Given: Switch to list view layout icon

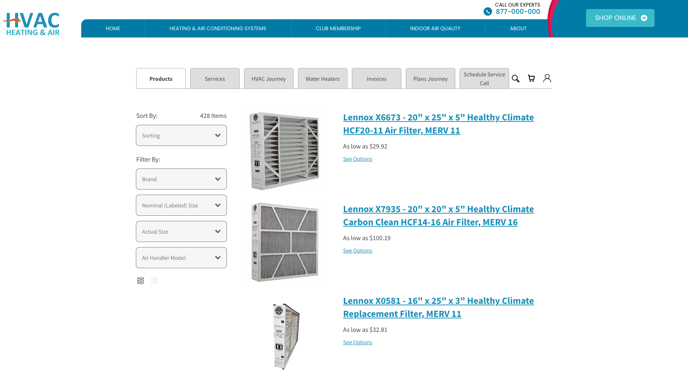Looking at the screenshot, I should tap(140, 280).
